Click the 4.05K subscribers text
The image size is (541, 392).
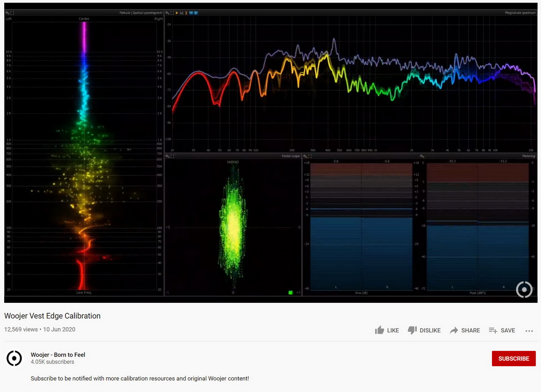(x=52, y=362)
